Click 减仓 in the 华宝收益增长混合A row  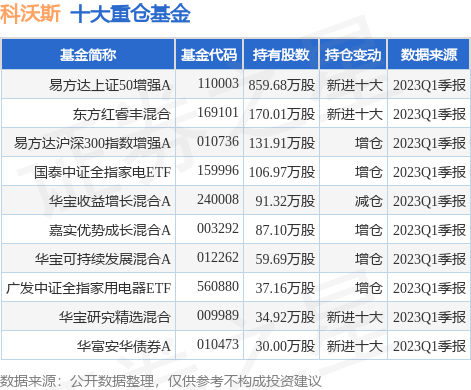point(368,201)
